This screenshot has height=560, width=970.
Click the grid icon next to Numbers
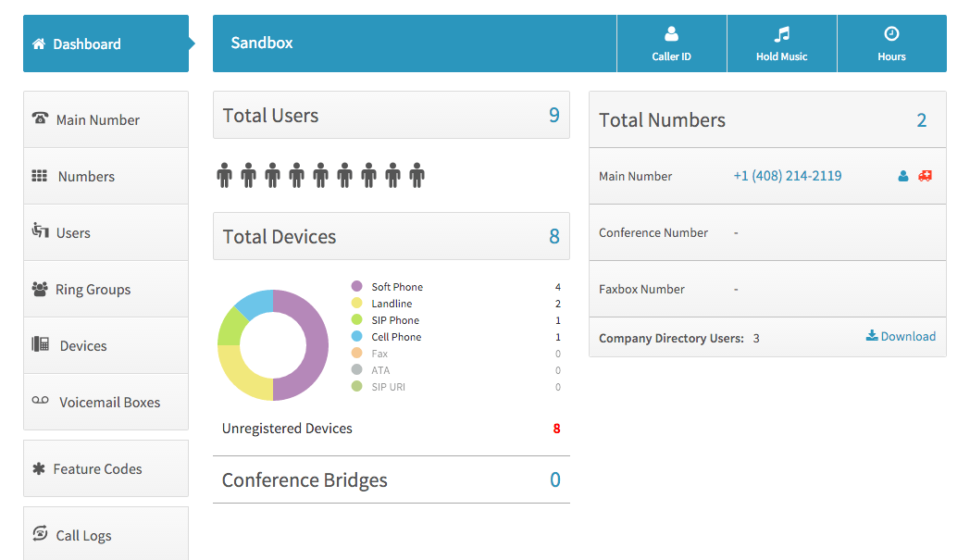(41, 175)
